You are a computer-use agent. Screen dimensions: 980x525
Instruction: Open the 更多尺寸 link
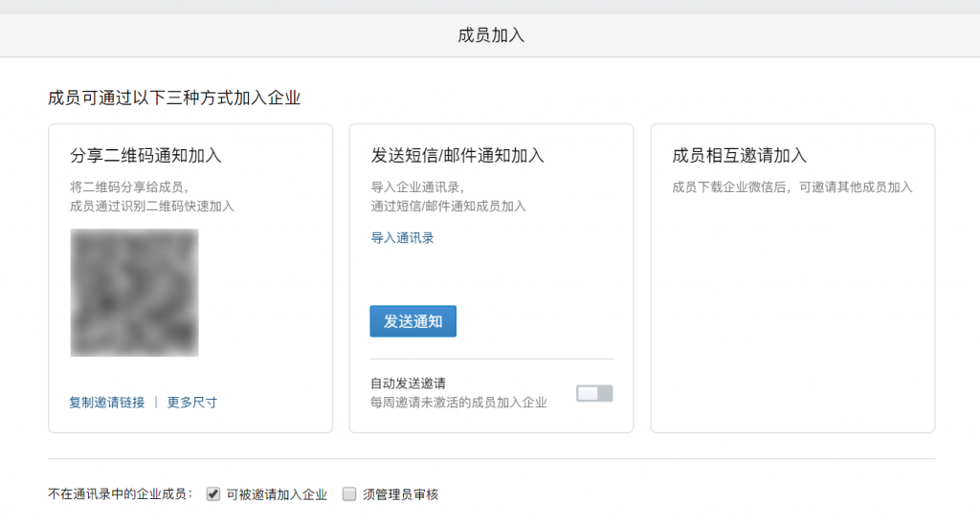(191, 403)
